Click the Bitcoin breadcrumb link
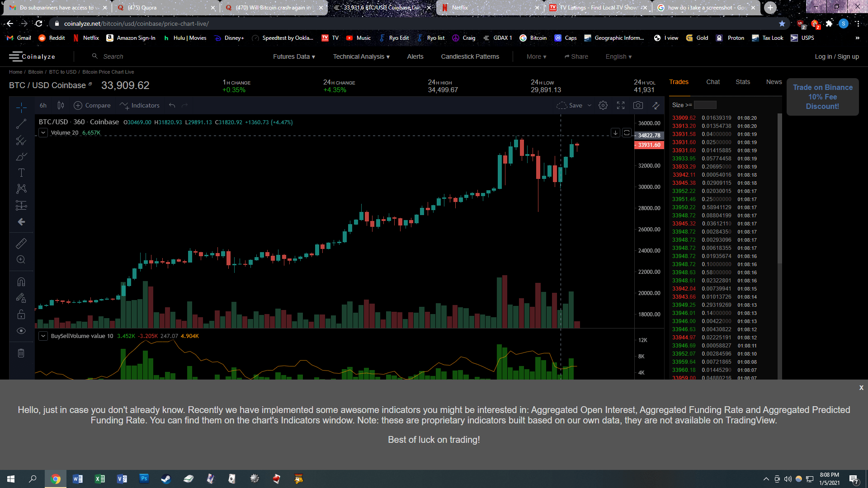 (36, 72)
